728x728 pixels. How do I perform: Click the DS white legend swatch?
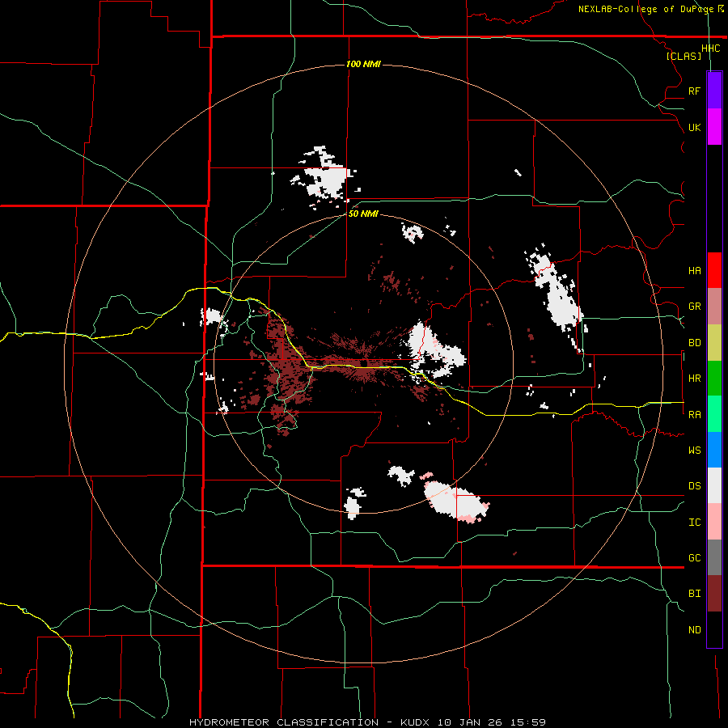(x=714, y=485)
